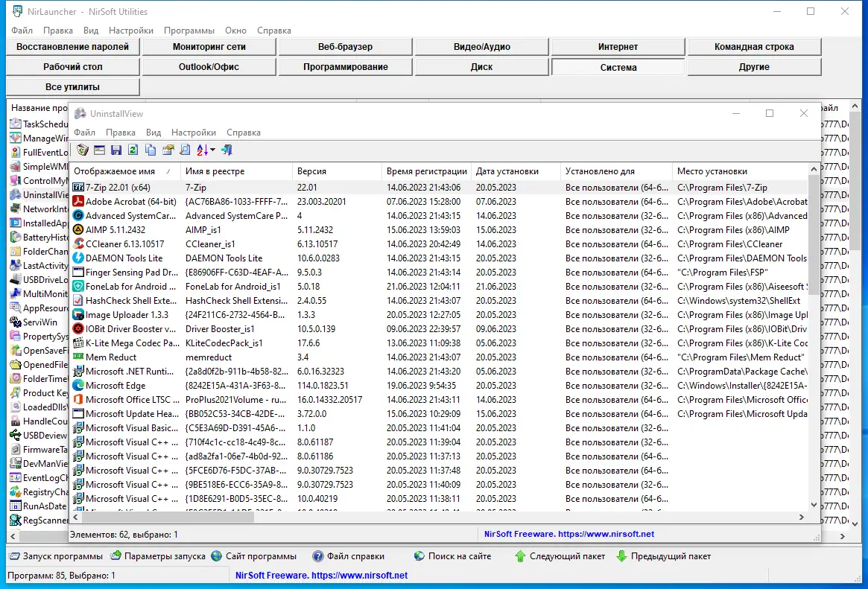Click UninstallView vertical scrollbar down arrow
The width and height of the screenshot is (868, 589).
(814, 504)
